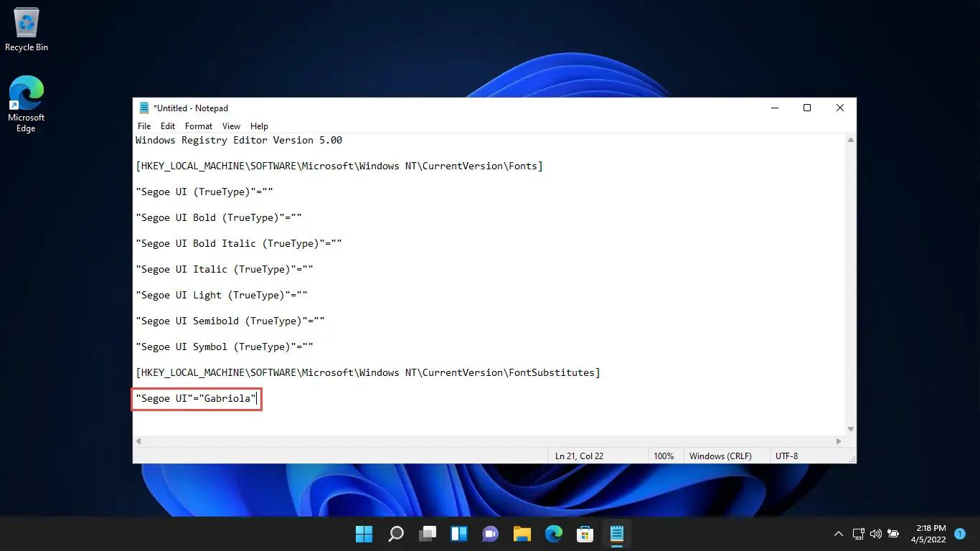Click the "Segoe UI Symbol (TrueType)" line

[x=225, y=347]
